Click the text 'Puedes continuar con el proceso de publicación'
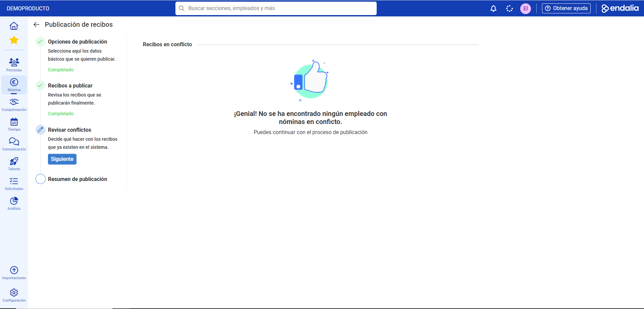The height and width of the screenshot is (309, 644). tap(311, 132)
